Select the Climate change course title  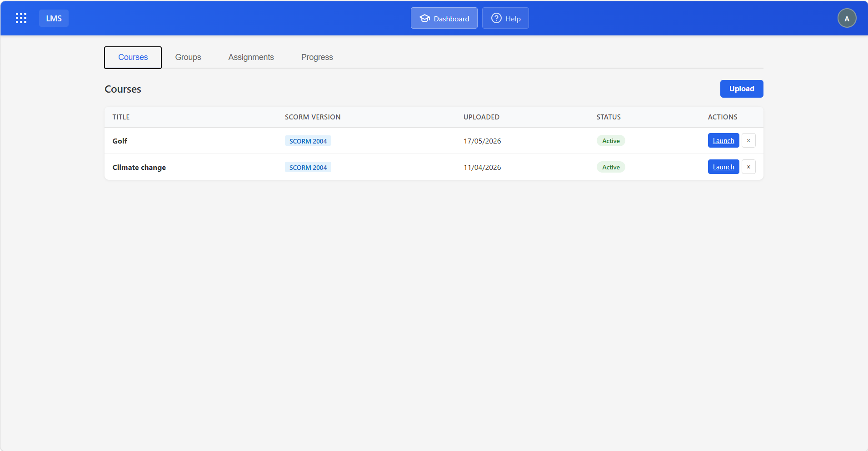[x=139, y=167]
